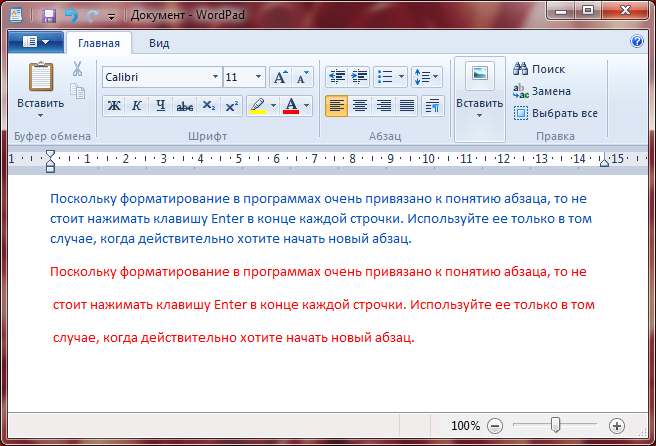Screen dimensions: 656x446
Task: Click the Поиск find button
Action: pyautogui.click(x=539, y=69)
